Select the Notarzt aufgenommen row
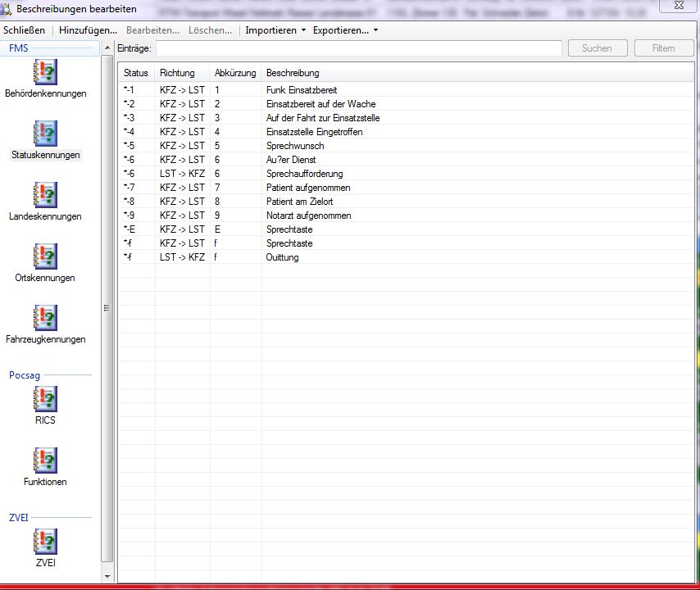Viewport: 700px width, 590px height. 308,216
